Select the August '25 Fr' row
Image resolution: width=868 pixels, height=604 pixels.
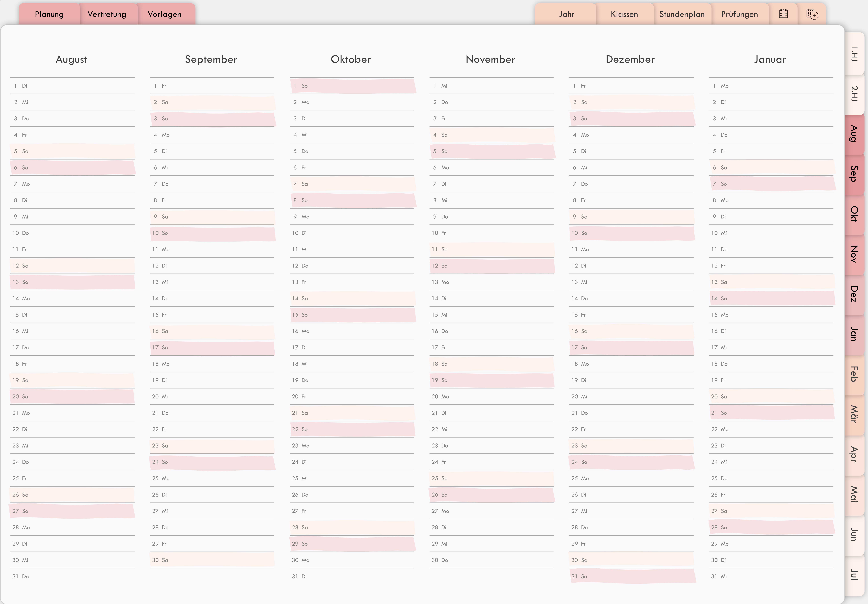(72, 478)
